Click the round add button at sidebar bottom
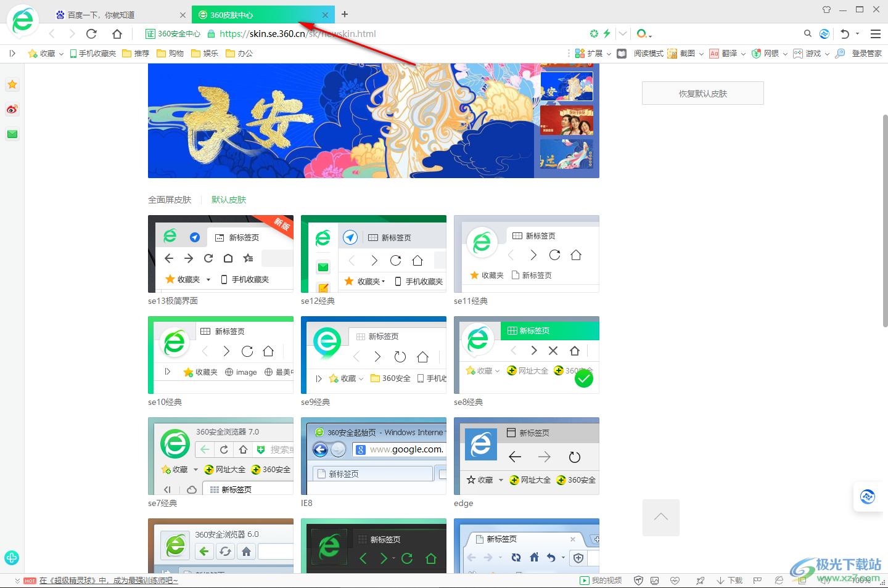The height and width of the screenshot is (588, 888). coord(12,558)
